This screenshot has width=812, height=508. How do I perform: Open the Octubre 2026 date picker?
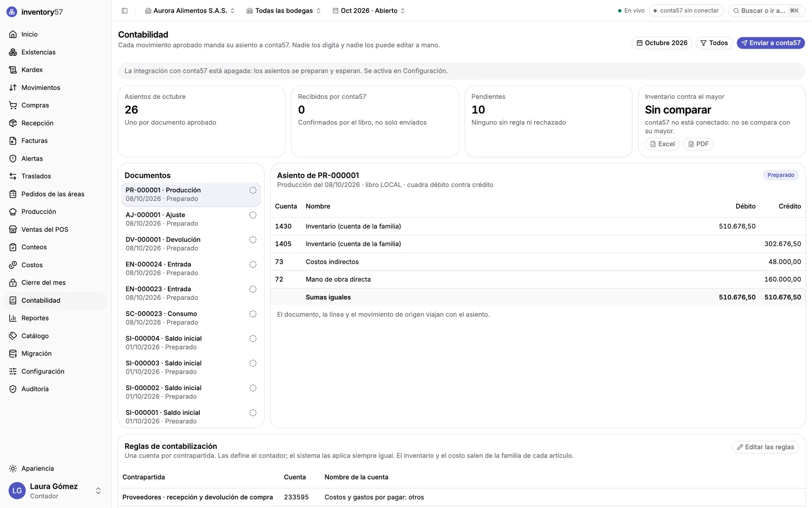(x=662, y=43)
